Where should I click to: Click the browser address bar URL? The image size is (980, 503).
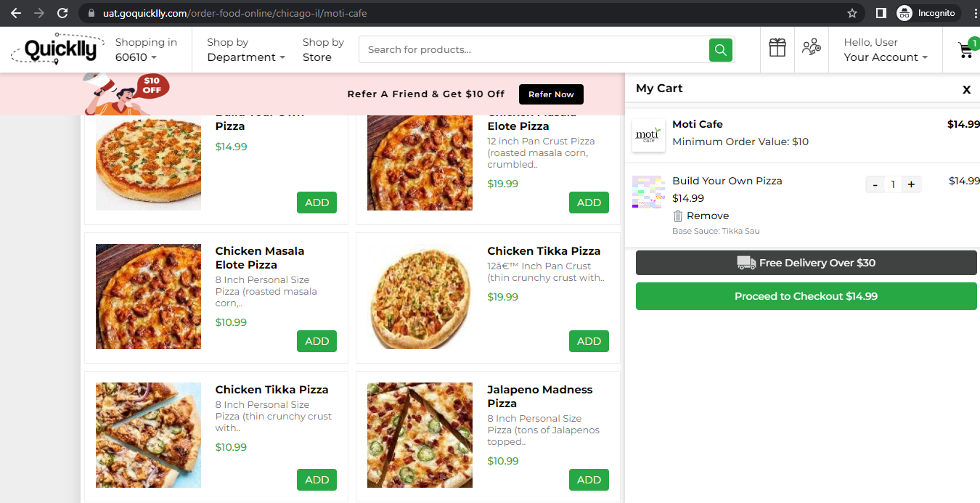coord(234,13)
